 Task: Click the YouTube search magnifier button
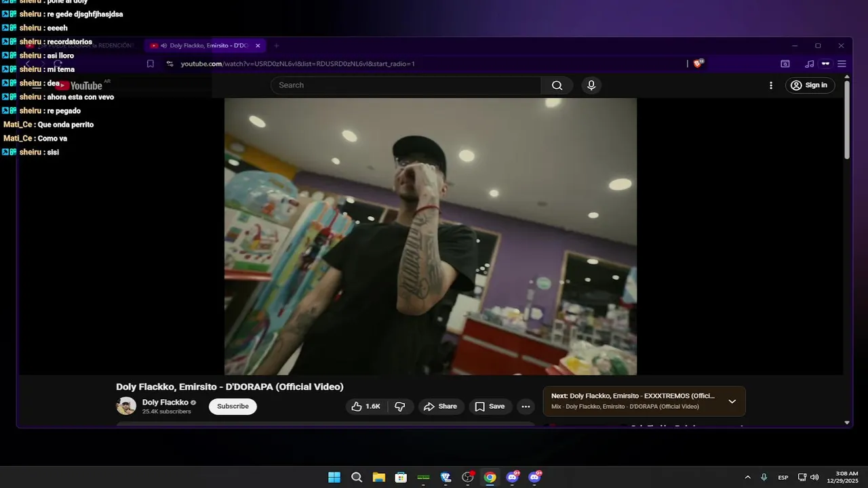(557, 85)
